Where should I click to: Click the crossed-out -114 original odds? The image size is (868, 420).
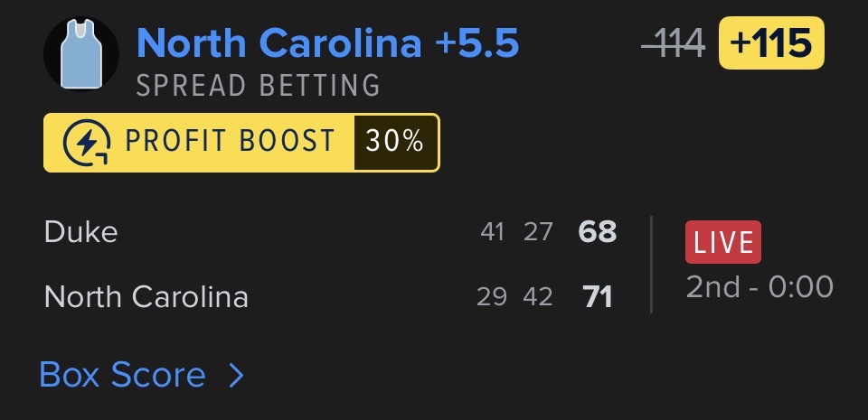pyautogui.click(x=673, y=43)
